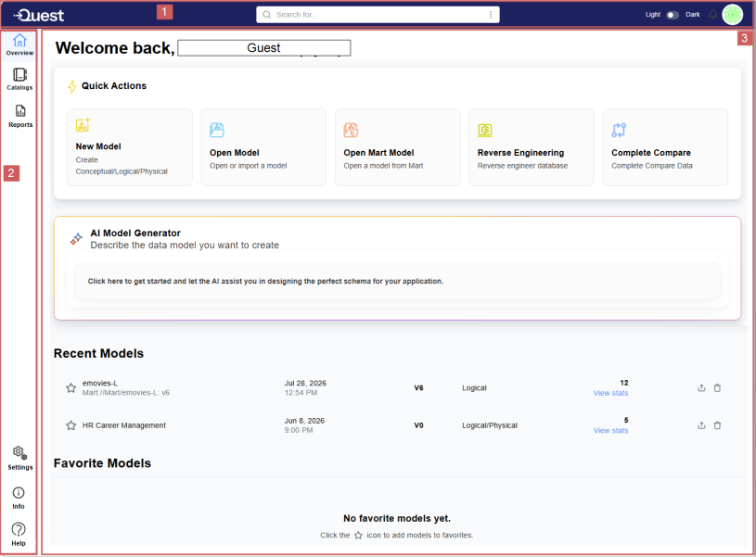Click the No favorite models yet message
756x557 pixels.
click(x=397, y=518)
